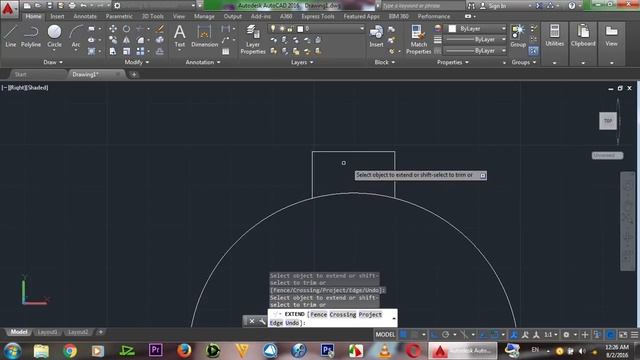Click the Move tool in Modify panel
The width and height of the screenshot is (640, 360).
coord(113,29)
